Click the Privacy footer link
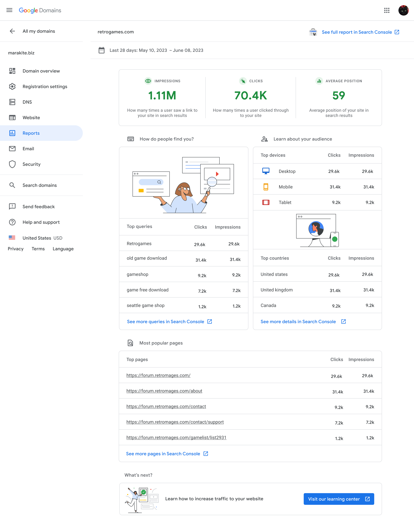 pos(16,249)
